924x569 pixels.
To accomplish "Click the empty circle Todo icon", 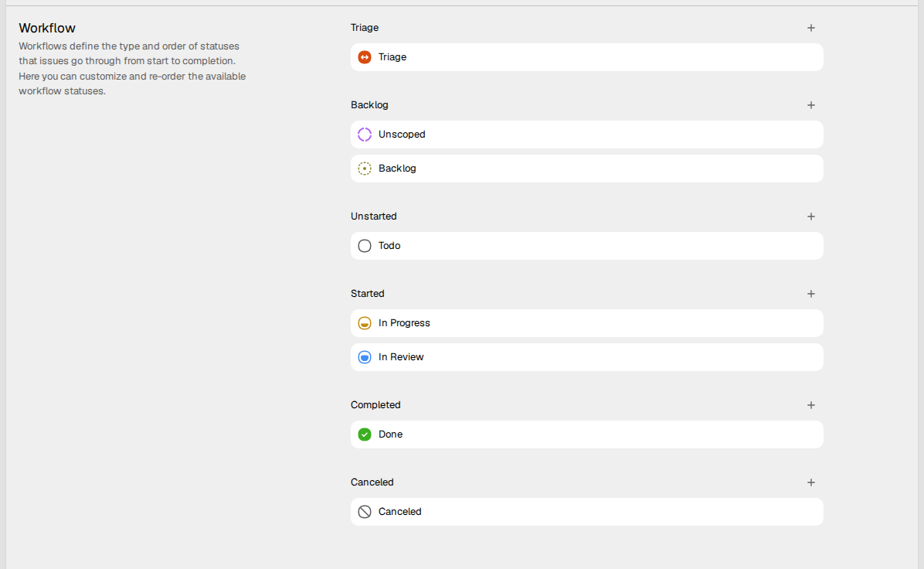I will (365, 246).
